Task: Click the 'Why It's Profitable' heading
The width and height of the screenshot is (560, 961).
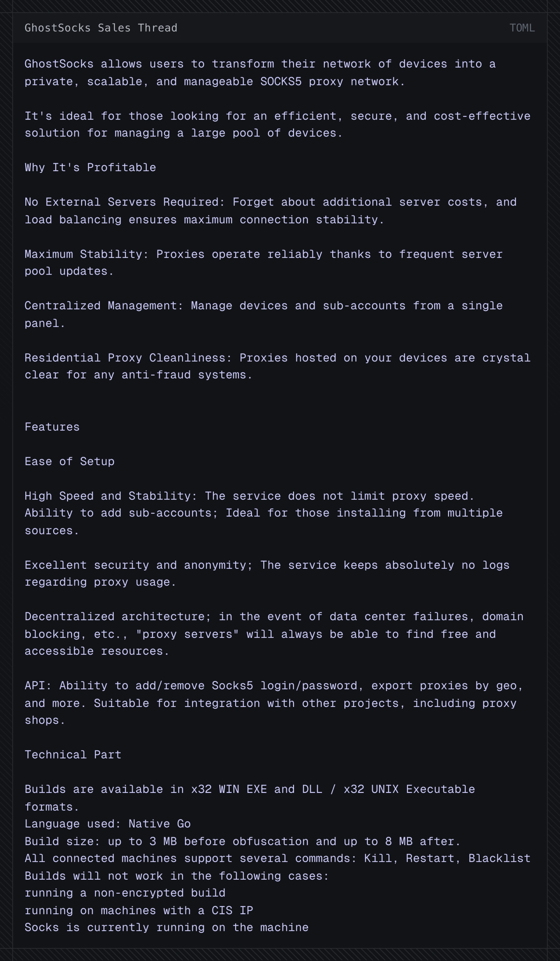Action: pyautogui.click(x=90, y=167)
